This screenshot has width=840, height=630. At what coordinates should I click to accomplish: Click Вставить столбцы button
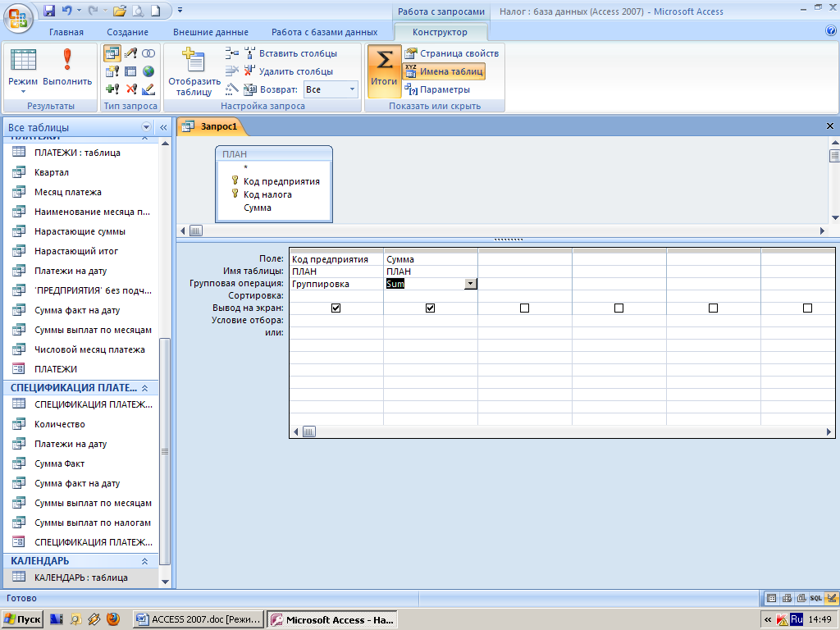pos(290,53)
